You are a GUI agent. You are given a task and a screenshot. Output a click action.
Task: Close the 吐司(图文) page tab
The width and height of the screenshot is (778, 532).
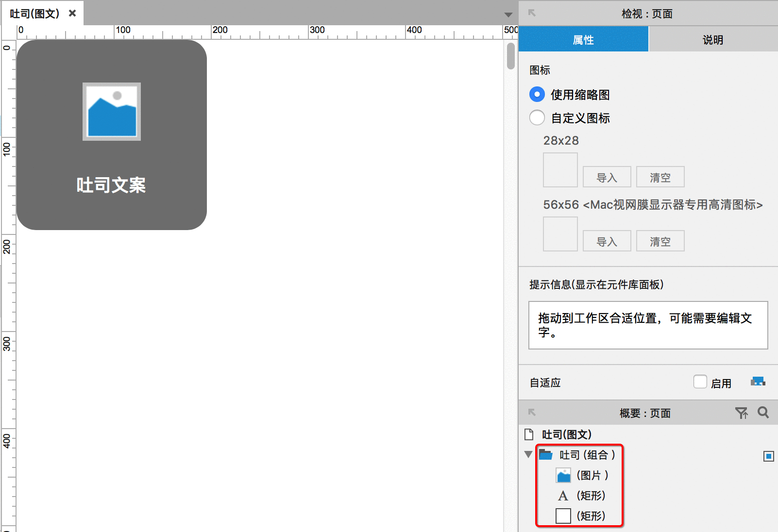72,13
